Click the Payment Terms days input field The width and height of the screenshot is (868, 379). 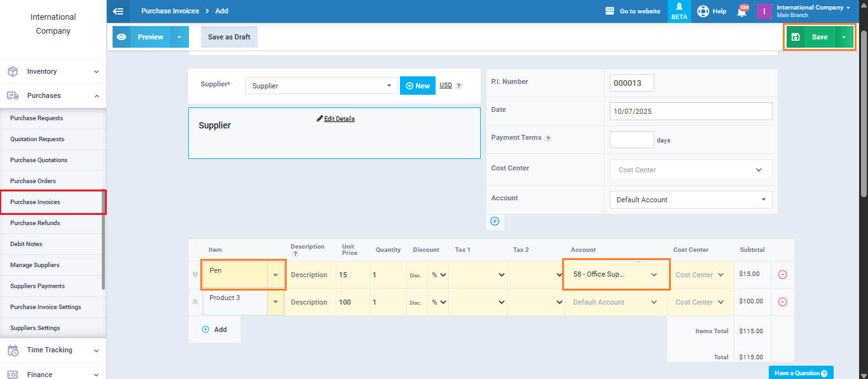pos(631,139)
